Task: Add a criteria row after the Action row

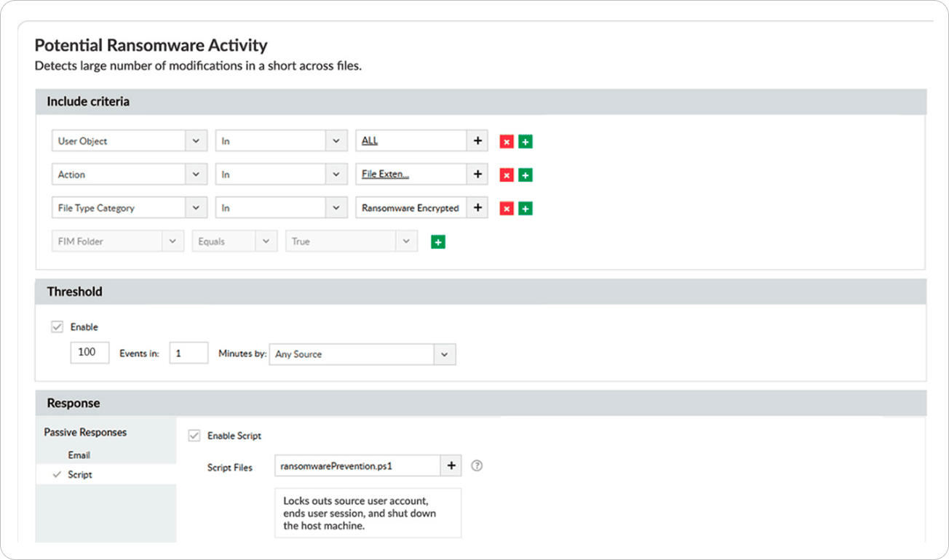Action: (x=525, y=175)
